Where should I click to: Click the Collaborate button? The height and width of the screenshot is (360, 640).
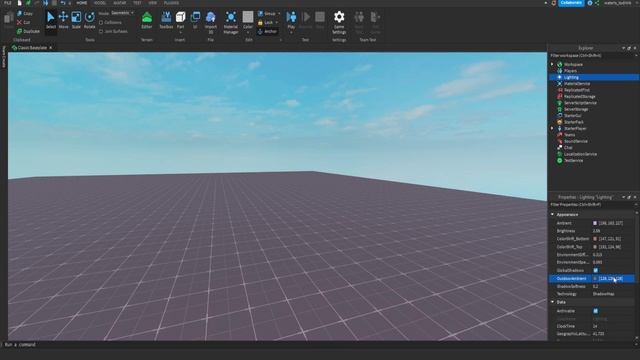(571, 3)
